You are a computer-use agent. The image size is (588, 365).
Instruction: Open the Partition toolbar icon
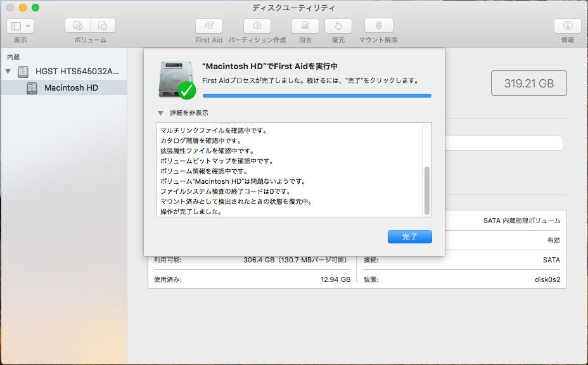(x=257, y=25)
